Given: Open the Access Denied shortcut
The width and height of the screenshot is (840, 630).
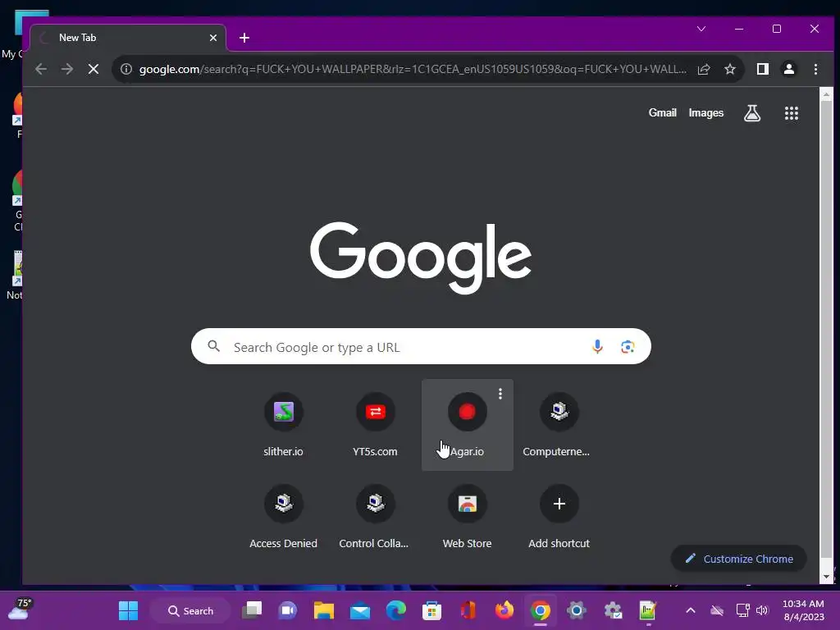Looking at the screenshot, I should (x=283, y=517).
